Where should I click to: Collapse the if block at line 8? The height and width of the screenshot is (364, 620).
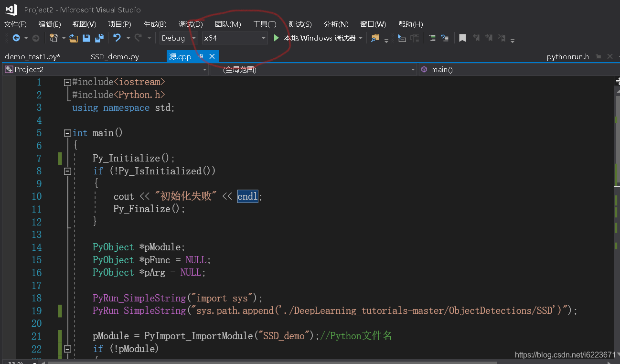[x=67, y=171]
